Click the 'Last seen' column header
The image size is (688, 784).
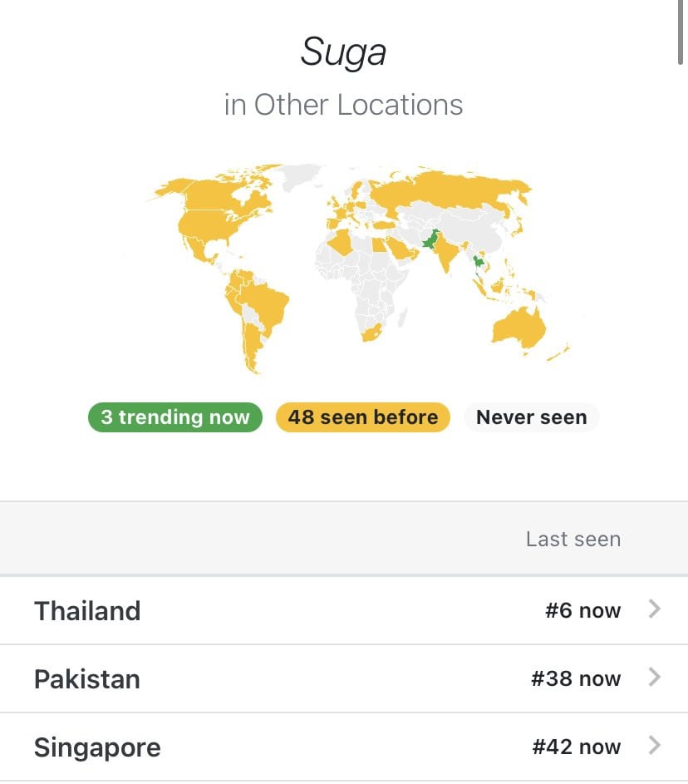[573, 539]
